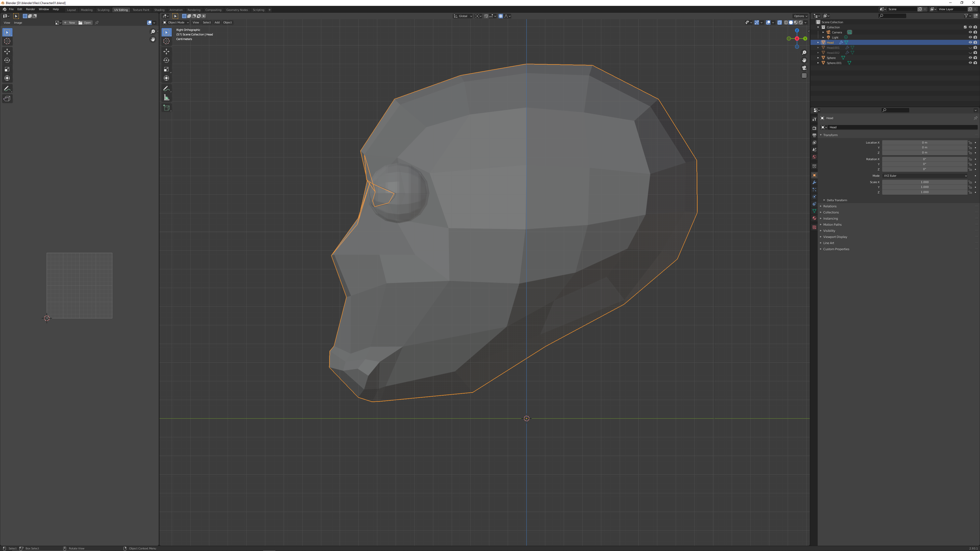The height and width of the screenshot is (551, 980).
Task: Select the Move tool in the 3D viewport toolbar
Action: 166,51
